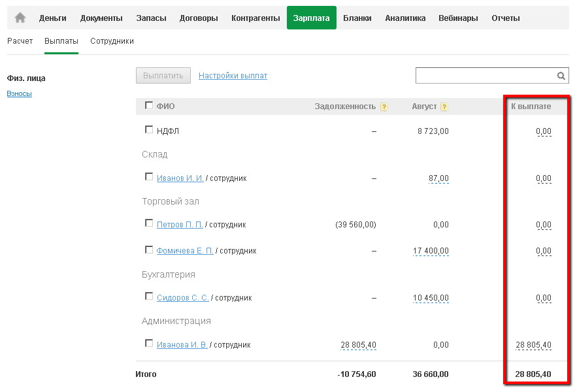The height and width of the screenshot is (392, 577).
Task: Open the Деньги menu
Action: point(53,18)
